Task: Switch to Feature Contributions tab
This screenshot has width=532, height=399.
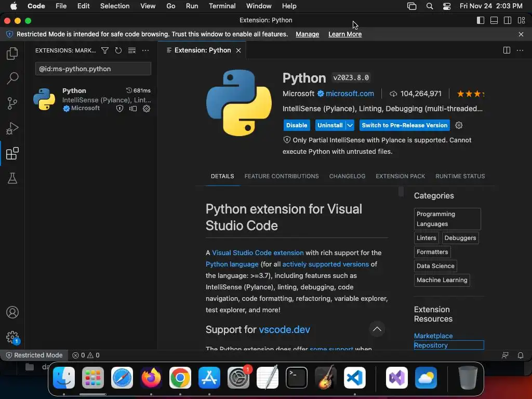Action: pos(282,176)
